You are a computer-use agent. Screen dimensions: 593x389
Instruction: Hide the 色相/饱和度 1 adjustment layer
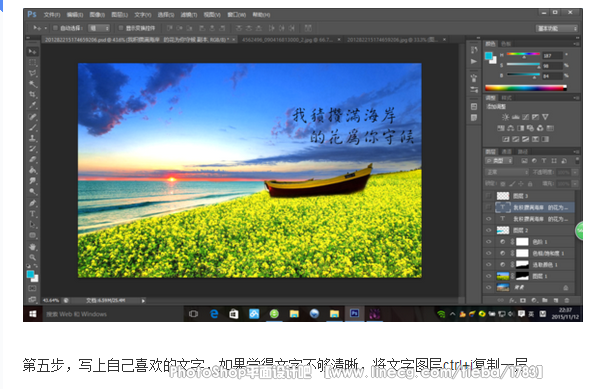(489, 253)
